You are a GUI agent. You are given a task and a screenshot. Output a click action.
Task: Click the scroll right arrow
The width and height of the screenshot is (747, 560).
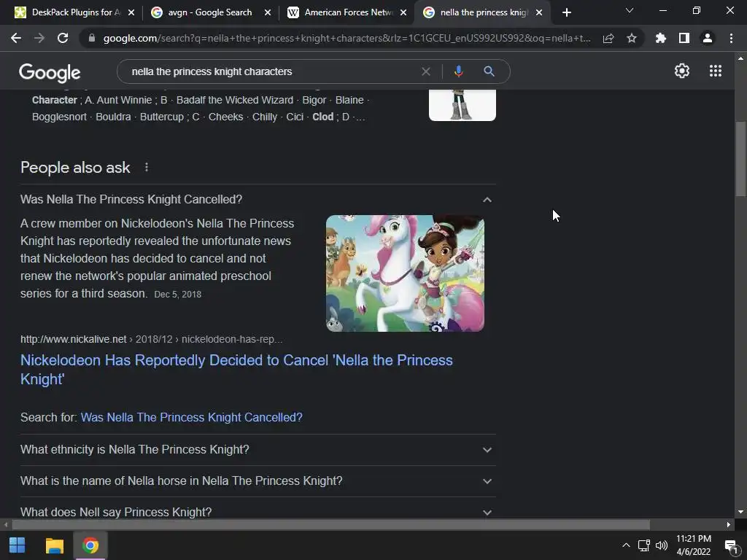pyautogui.click(x=729, y=525)
